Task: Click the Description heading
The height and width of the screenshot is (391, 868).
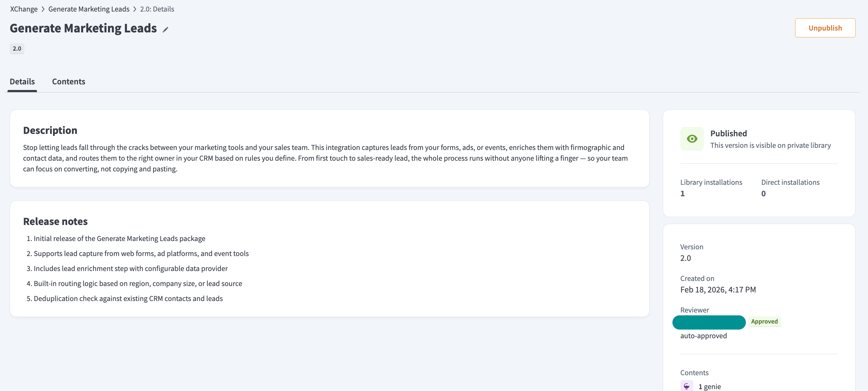Action: pos(50,130)
